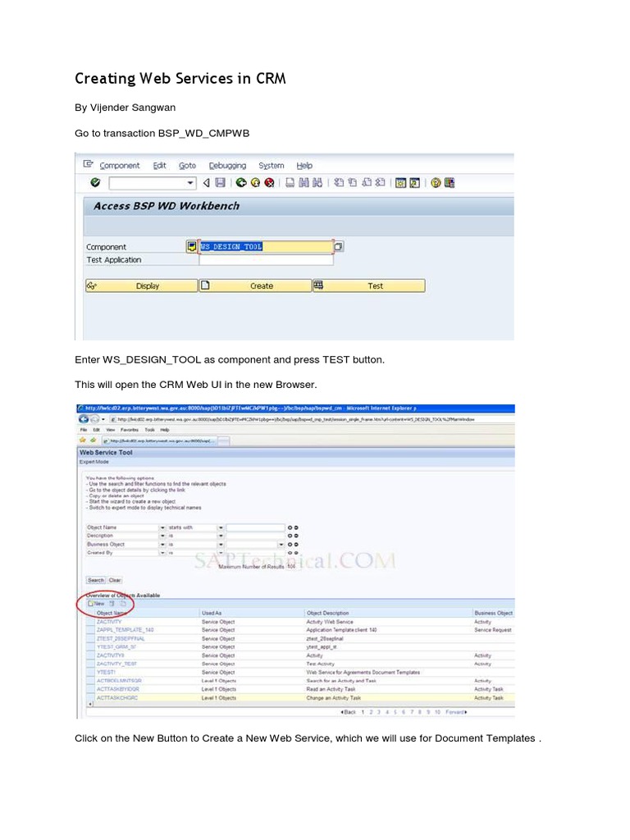The width and height of the screenshot is (630, 840).
Task: Click the SAP window menu icon left of Component
Action: click(x=89, y=164)
